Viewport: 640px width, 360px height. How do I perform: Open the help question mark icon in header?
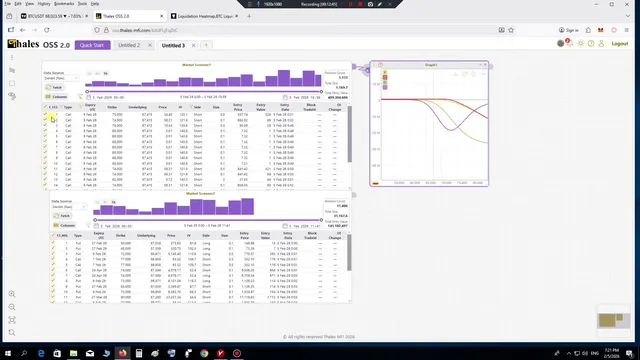point(591,44)
